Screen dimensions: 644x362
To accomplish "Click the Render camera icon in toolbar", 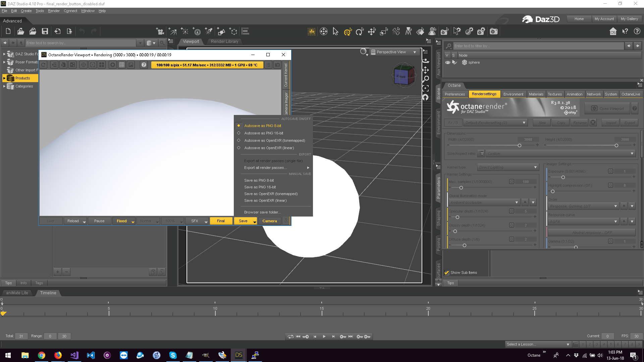I will pyautogui.click(x=494, y=32).
